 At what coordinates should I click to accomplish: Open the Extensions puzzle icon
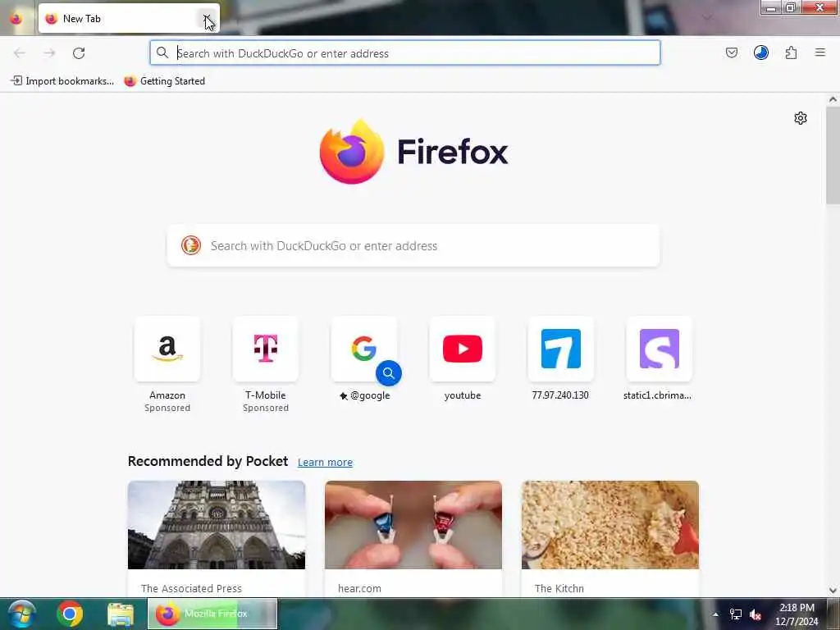tap(791, 52)
